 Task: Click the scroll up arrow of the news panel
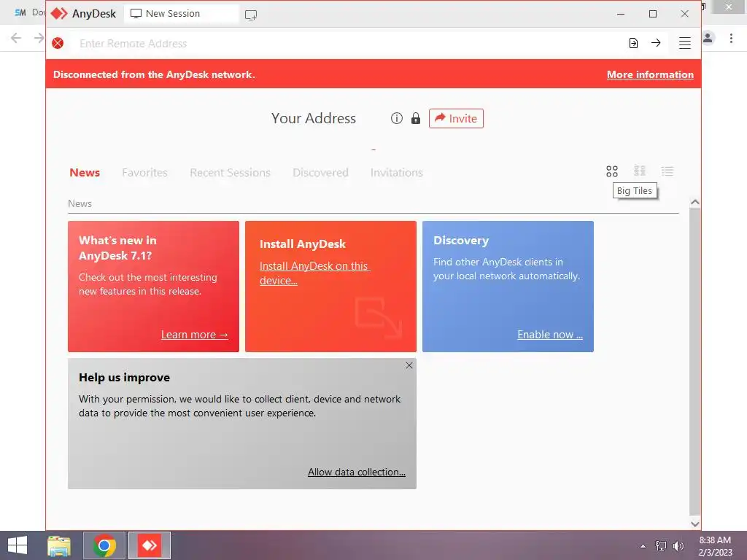pos(695,203)
